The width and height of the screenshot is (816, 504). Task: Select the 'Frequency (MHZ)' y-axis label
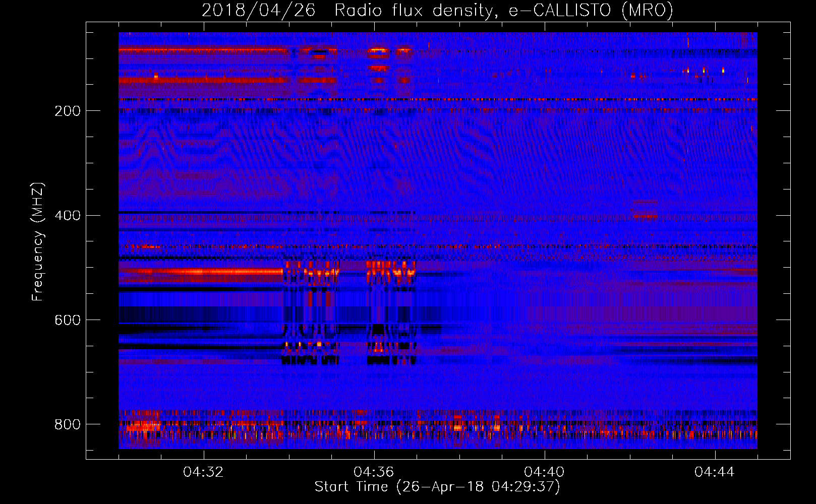38,242
